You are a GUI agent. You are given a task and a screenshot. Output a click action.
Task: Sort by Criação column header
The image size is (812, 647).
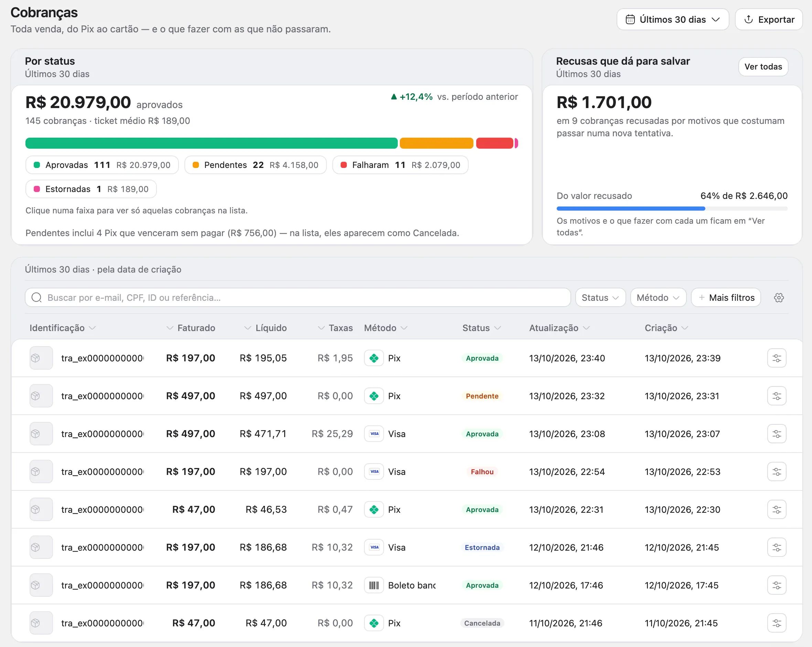666,328
